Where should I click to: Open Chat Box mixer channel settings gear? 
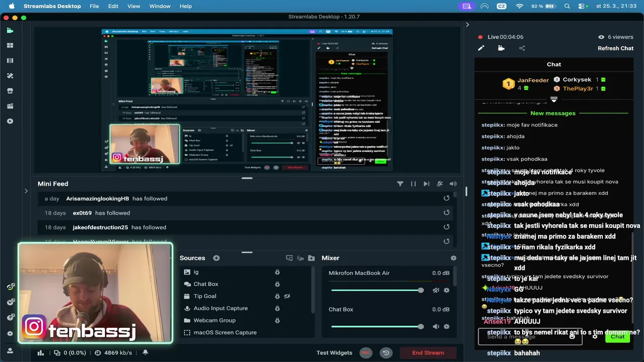coord(446,326)
